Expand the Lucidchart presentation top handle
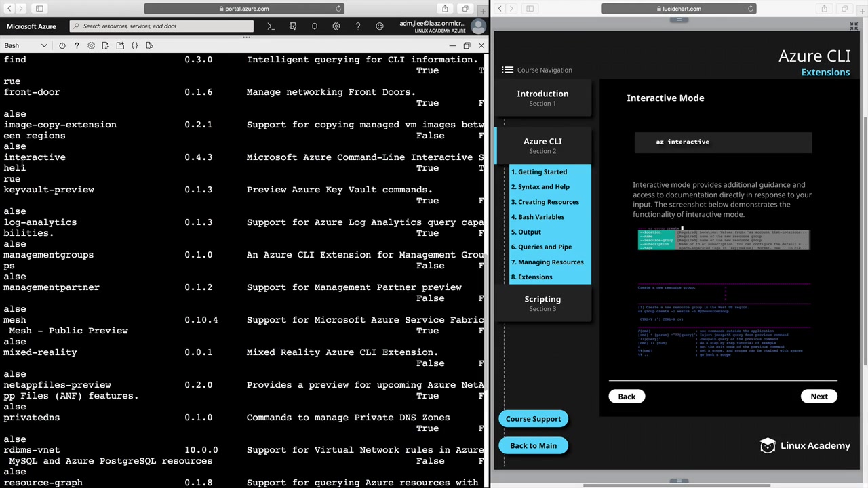This screenshot has width=868, height=488. (679, 20)
